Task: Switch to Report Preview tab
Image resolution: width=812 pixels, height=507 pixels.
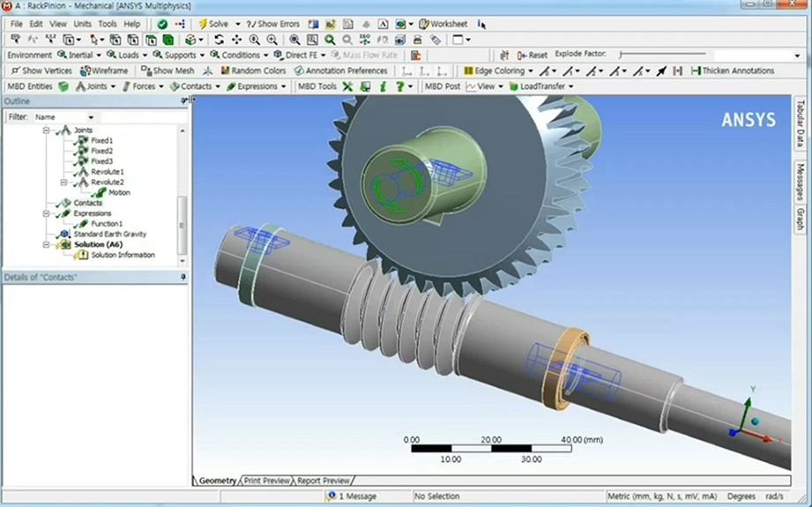Action: pos(324,481)
